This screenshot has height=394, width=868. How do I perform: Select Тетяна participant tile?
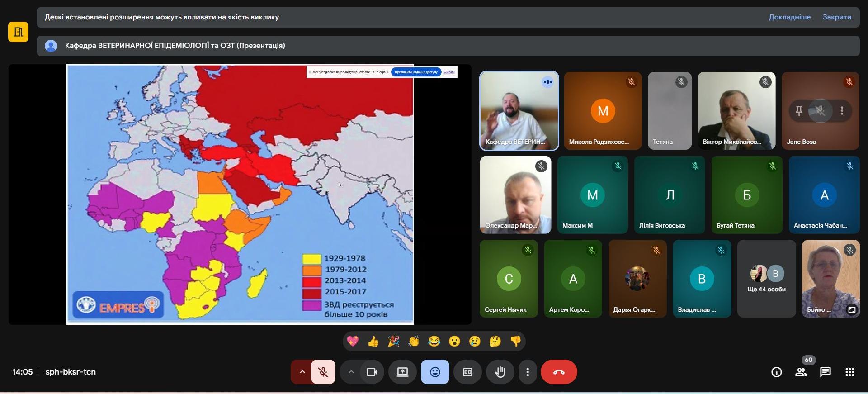pos(670,111)
